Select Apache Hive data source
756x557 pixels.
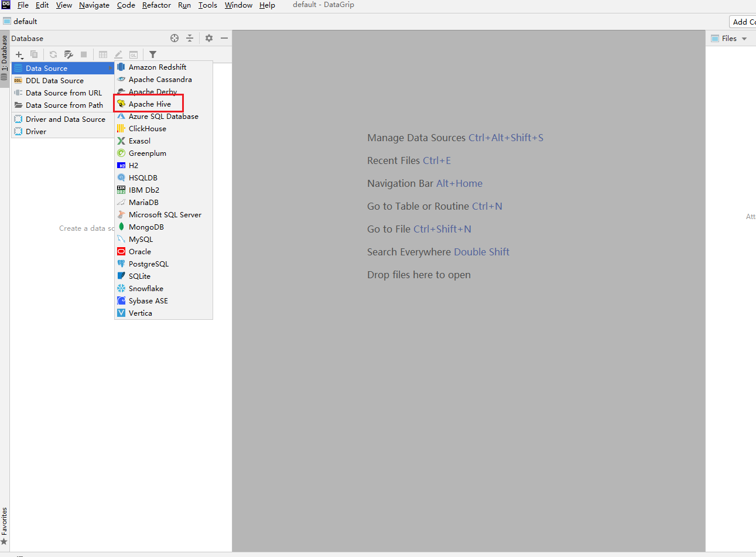coord(163,104)
